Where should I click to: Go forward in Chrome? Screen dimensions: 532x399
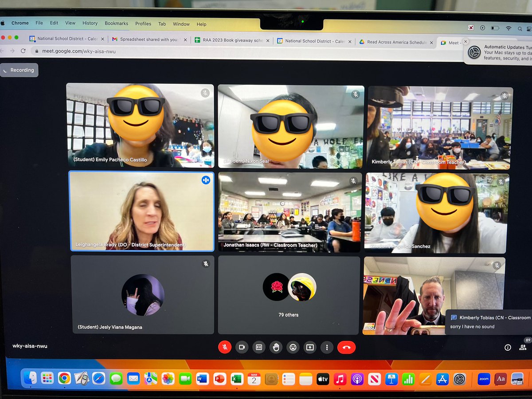(12, 51)
